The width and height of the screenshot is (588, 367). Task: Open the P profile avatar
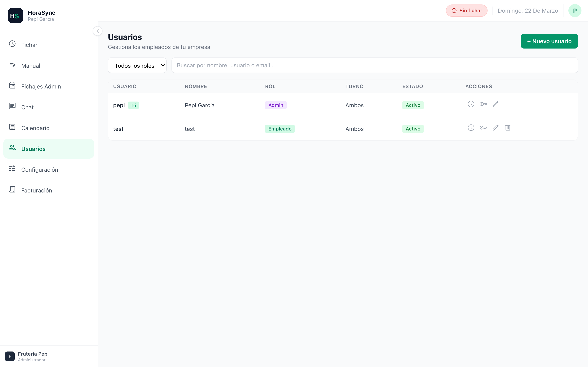tap(574, 11)
